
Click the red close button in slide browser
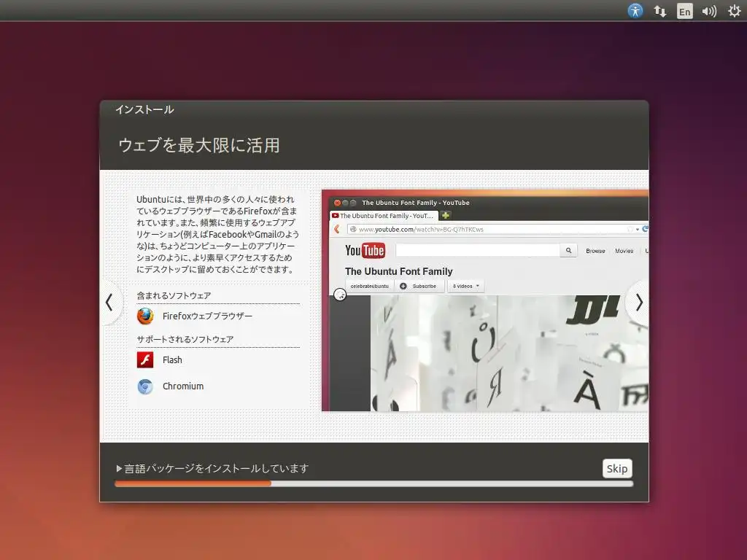tap(337, 203)
